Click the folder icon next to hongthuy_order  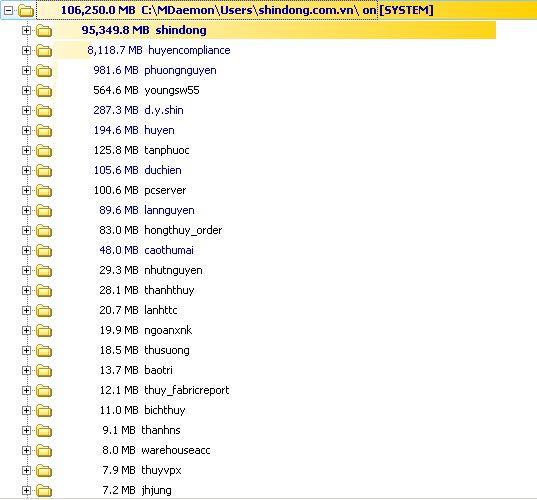click(44, 231)
